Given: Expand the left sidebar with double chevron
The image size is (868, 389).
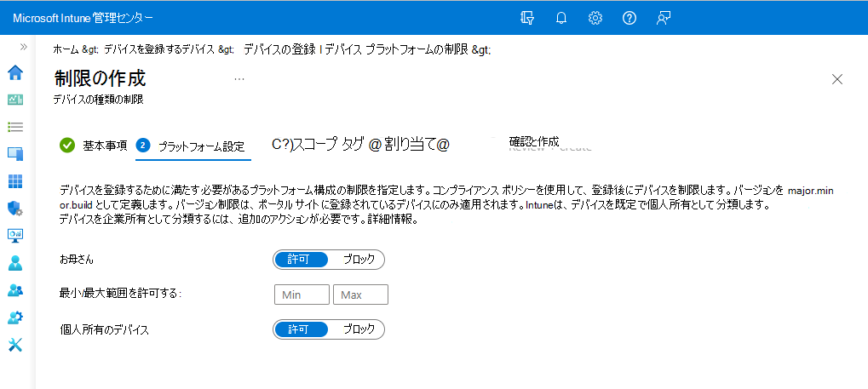Looking at the screenshot, I should point(23,47).
